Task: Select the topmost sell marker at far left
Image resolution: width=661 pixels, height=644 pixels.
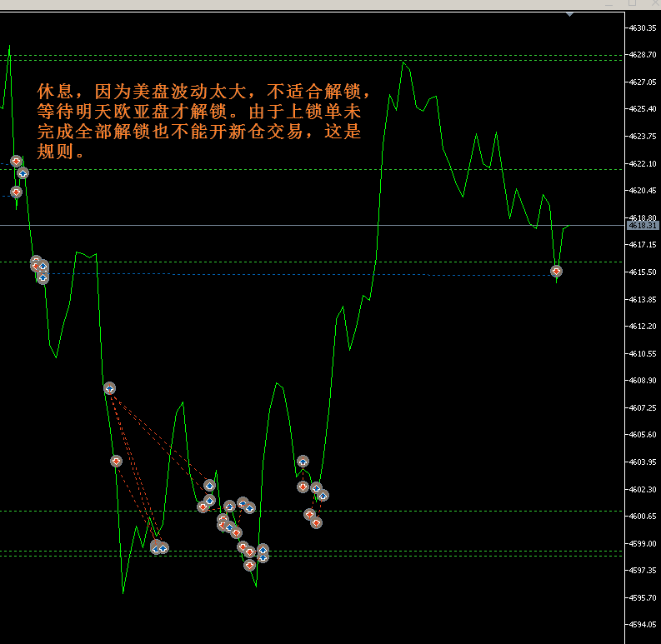Action: click(16, 161)
